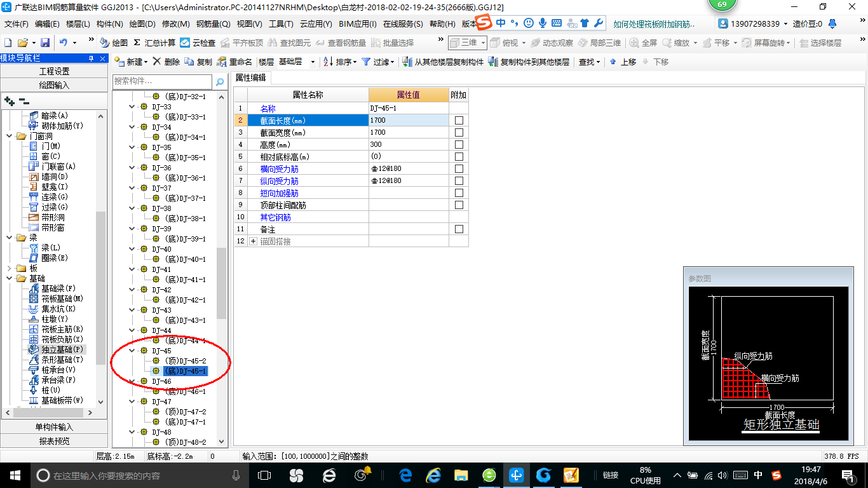The height and width of the screenshot is (488, 868).
Task: Collapse the 门窗洞 folder
Action: click(10, 136)
